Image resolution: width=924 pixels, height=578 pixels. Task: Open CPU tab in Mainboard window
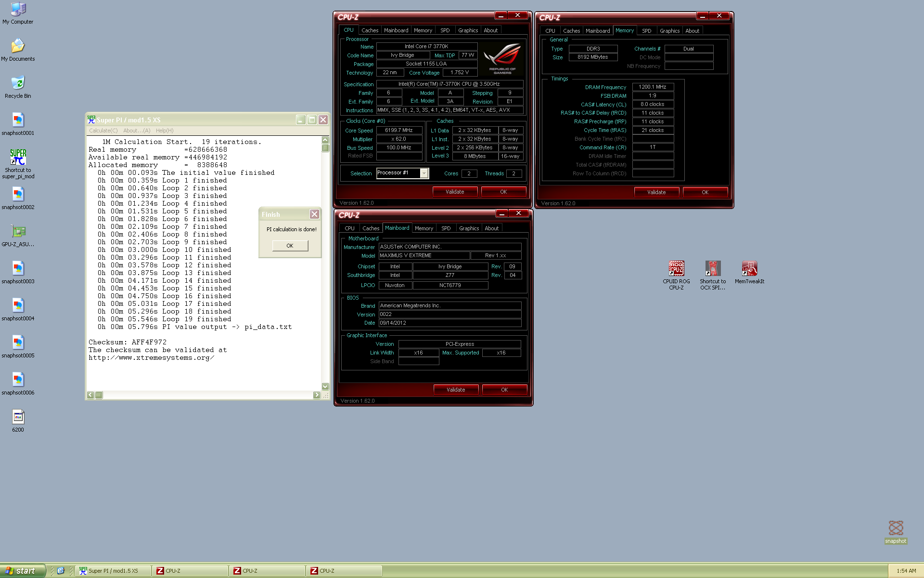350,228
